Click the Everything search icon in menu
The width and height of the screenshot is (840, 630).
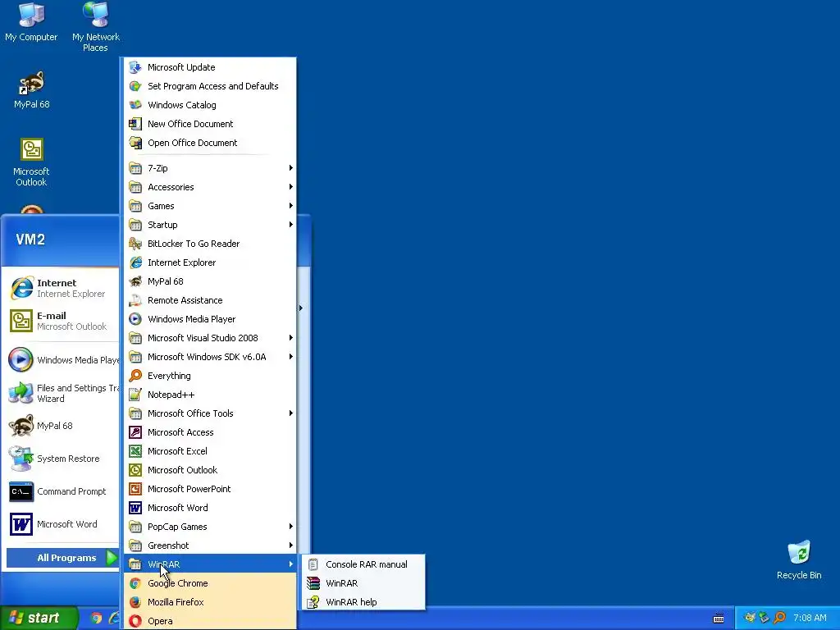(x=135, y=376)
